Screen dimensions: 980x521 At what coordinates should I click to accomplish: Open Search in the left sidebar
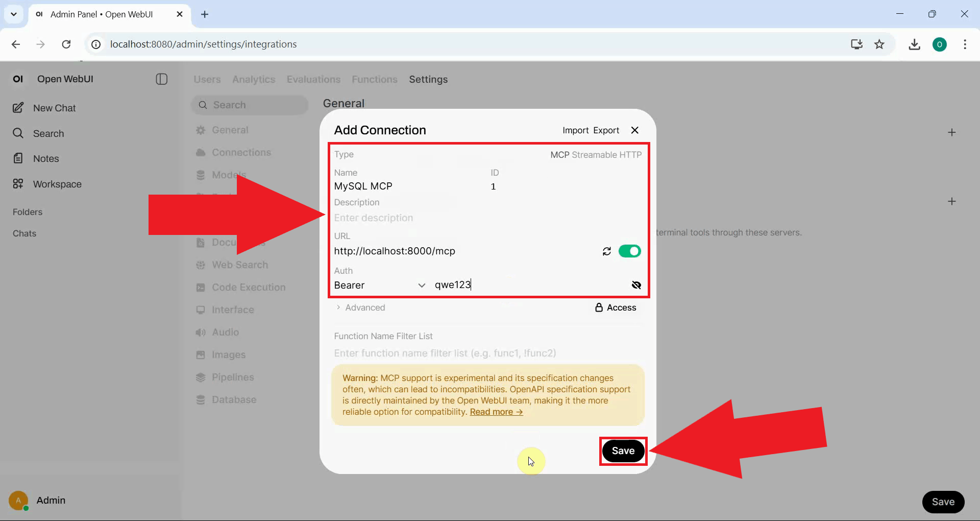48,133
